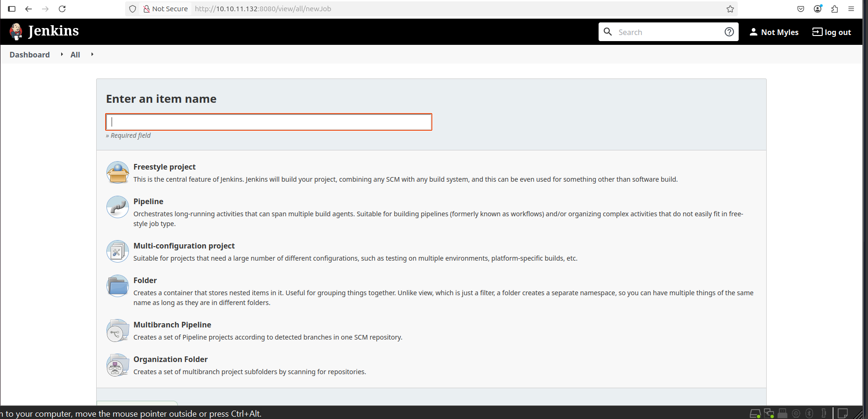Viewport: 868px width, 419px height.
Task: Open the Pocket save icon
Action: 801,9
